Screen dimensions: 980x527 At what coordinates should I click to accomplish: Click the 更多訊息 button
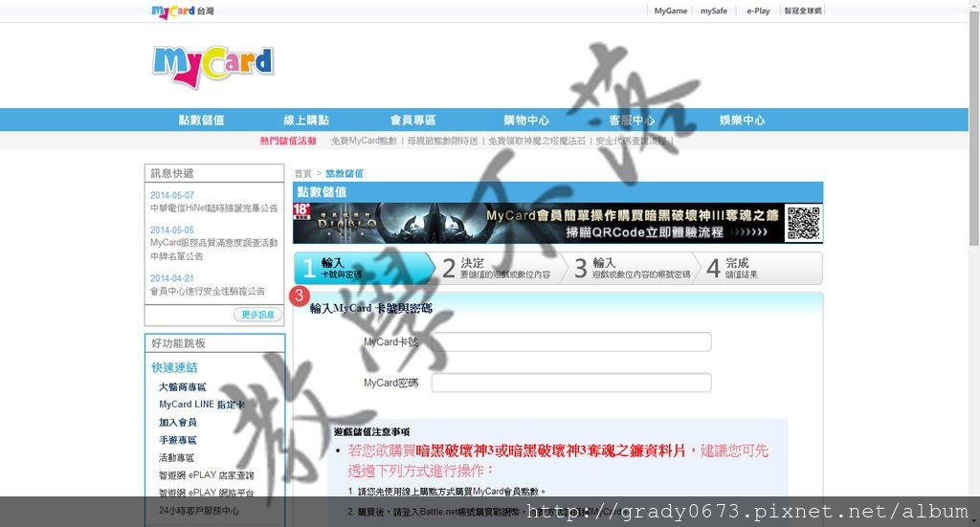pyautogui.click(x=257, y=315)
